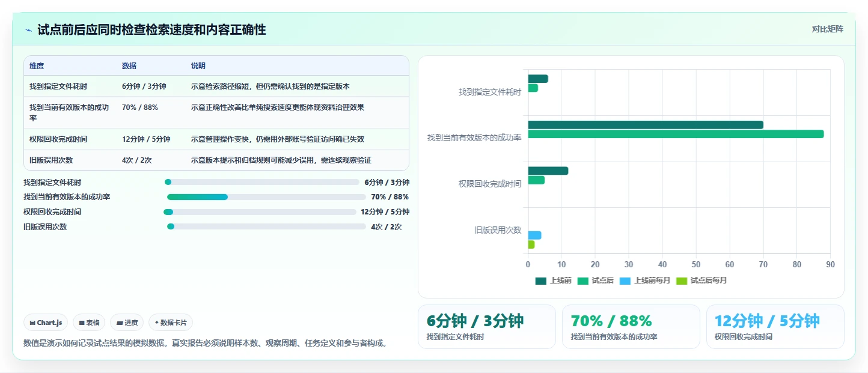Click the lime 试点后每月 bar in chart
868x373 pixels.
tap(531, 244)
